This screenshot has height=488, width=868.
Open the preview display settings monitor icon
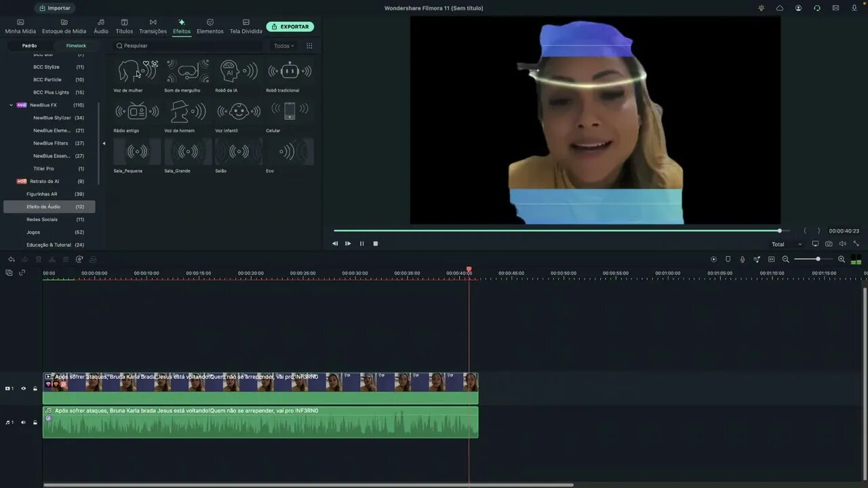point(815,244)
